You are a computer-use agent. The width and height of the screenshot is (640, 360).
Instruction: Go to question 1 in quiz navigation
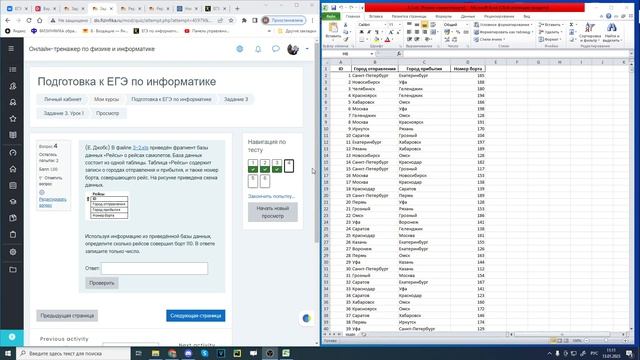[253, 165]
